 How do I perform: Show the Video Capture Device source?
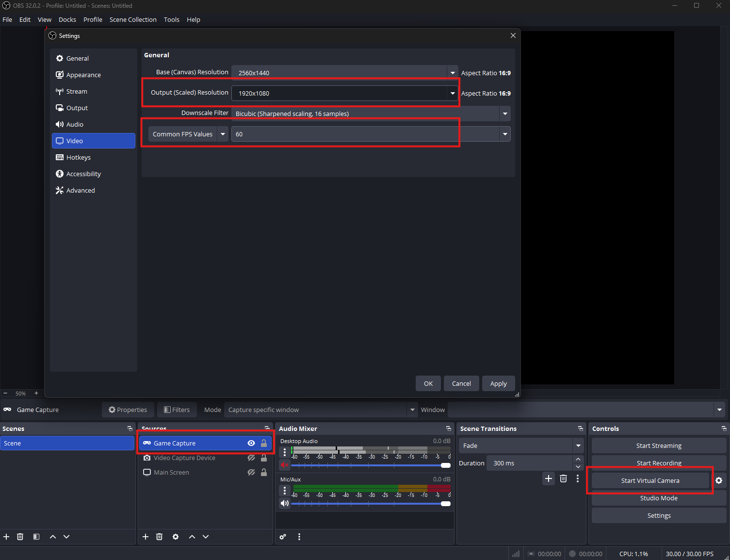251,458
